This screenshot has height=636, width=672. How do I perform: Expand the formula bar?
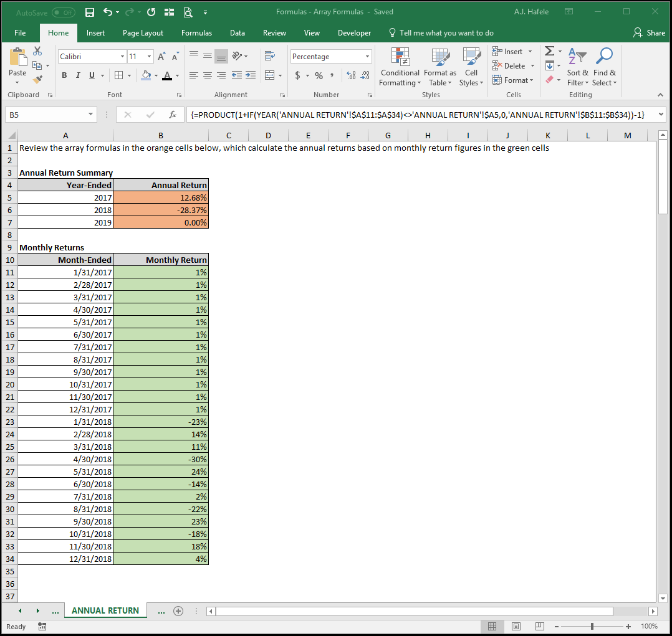pyautogui.click(x=661, y=115)
